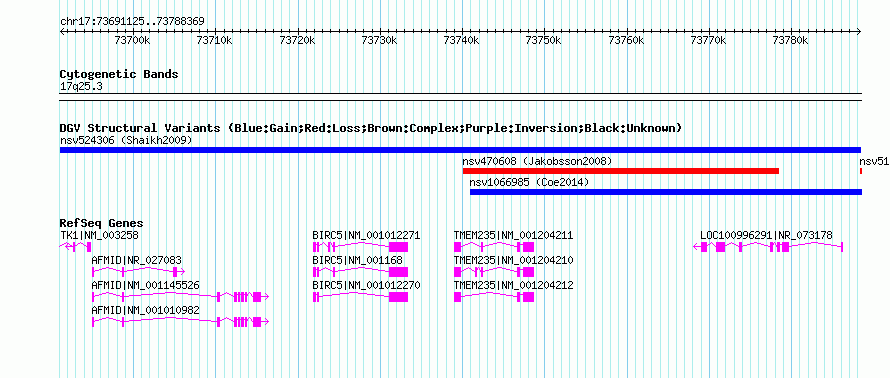Image resolution: width=890 pixels, height=378 pixels.
Task: Select the AFMID NM_001010982 transcript glyph
Action: 179,321
